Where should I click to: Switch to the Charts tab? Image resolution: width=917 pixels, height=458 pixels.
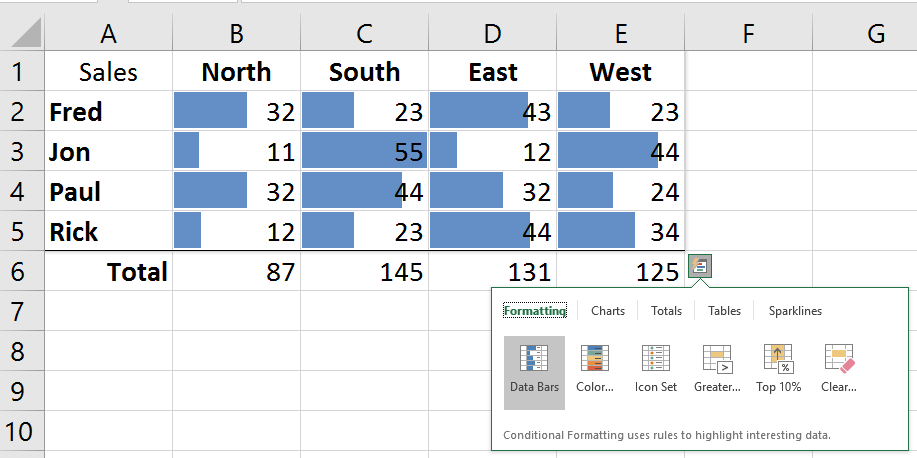[x=607, y=311]
